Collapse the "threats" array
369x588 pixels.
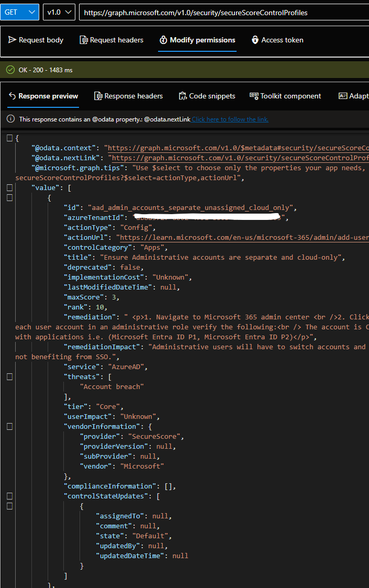click(10, 377)
